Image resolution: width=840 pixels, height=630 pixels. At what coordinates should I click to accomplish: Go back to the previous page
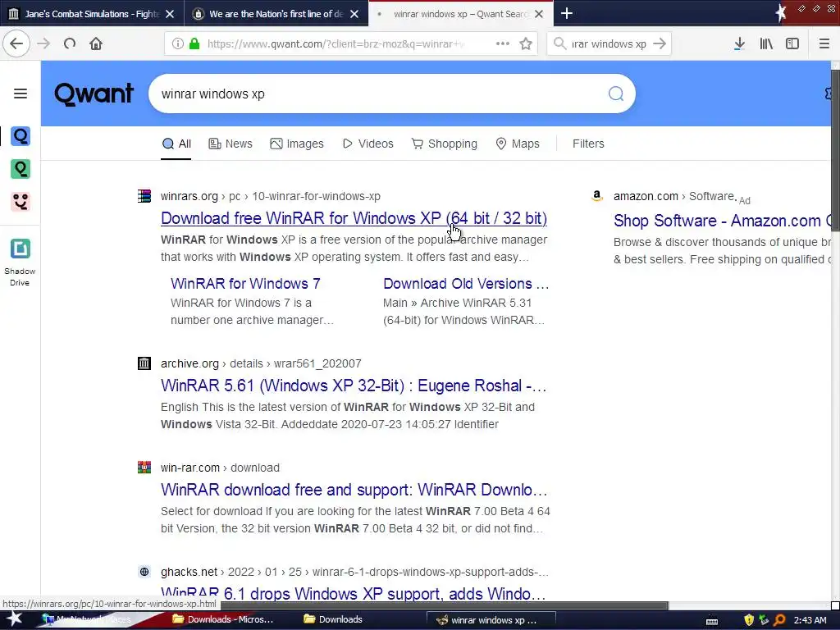tap(16, 43)
